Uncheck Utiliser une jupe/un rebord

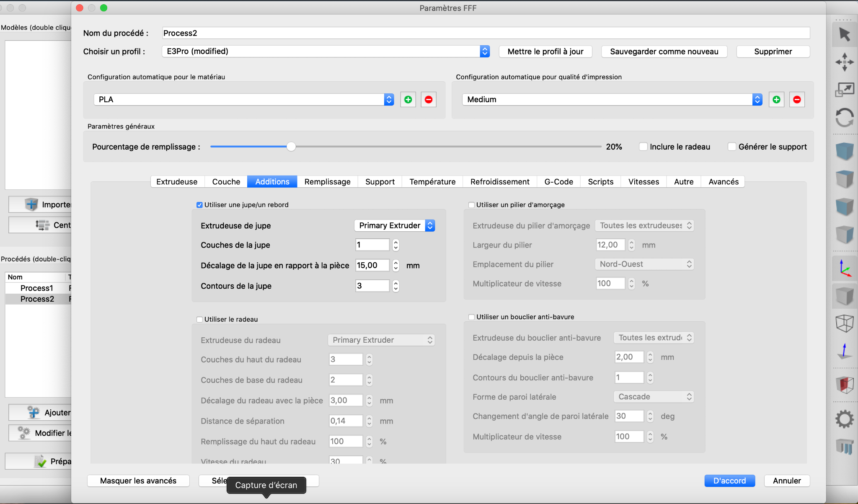pyautogui.click(x=199, y=205)
